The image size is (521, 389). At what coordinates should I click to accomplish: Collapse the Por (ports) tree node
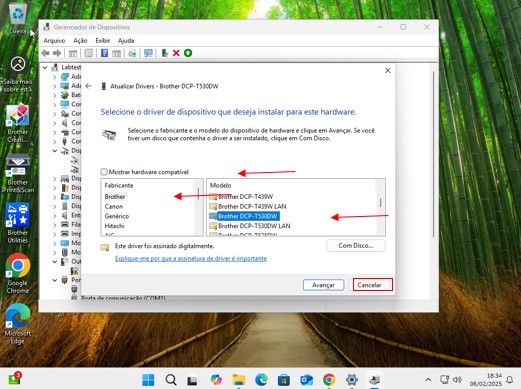click(x=55, y=280)
